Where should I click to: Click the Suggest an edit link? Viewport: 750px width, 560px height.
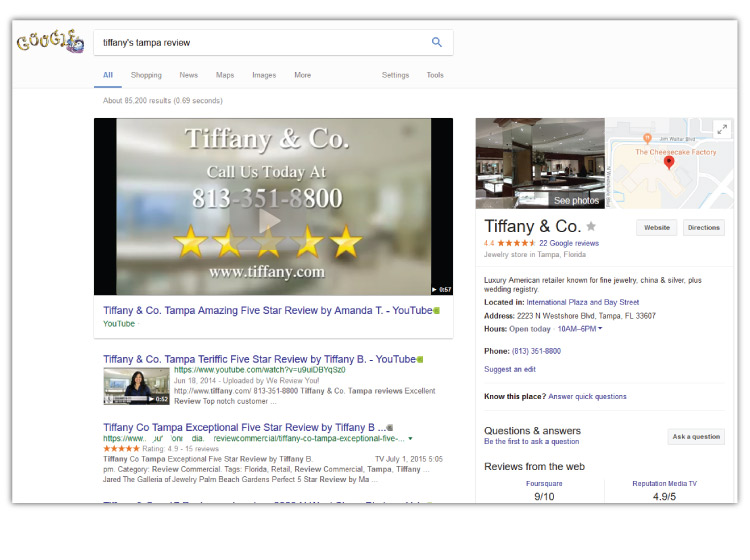pyautogui.click(x=509, y=369)
